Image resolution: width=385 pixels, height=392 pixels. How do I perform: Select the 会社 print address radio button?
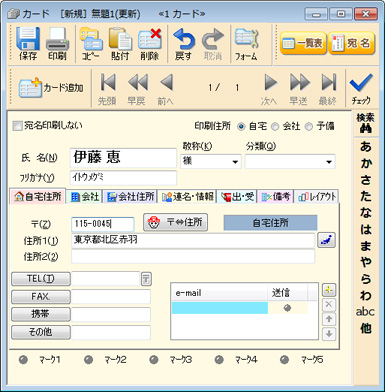pyautogui.click(x=275, y=127)
